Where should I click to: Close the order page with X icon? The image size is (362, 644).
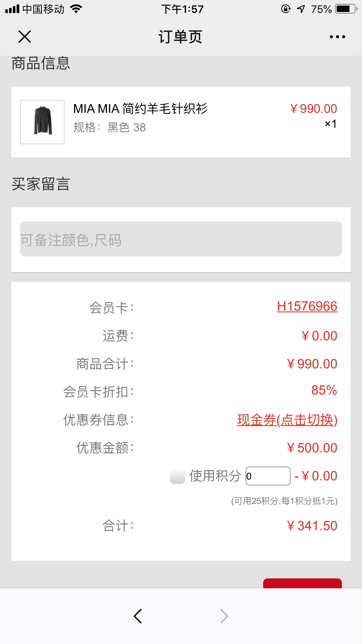coord(24,37)
